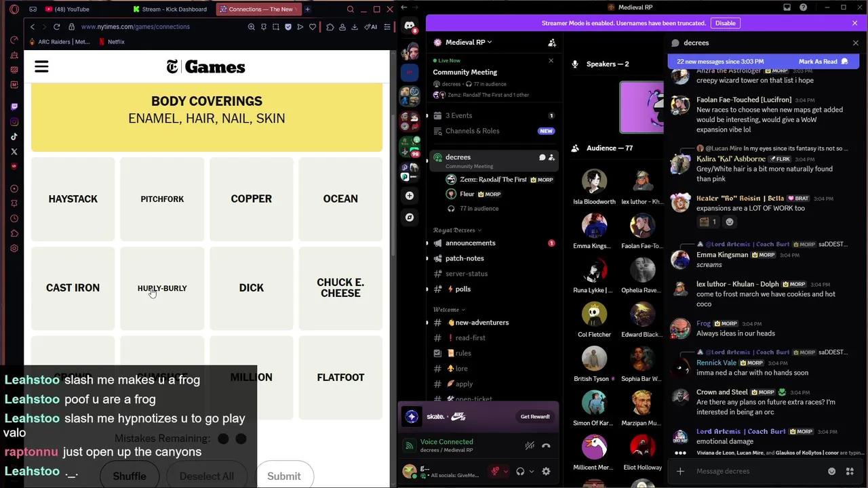The image size is (868, 488).
Task: Open browser downloads icon
Action: click(355, 26)
